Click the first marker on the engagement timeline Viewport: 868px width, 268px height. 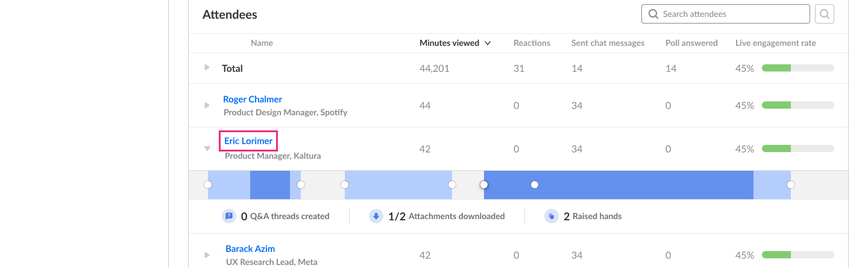208,185
